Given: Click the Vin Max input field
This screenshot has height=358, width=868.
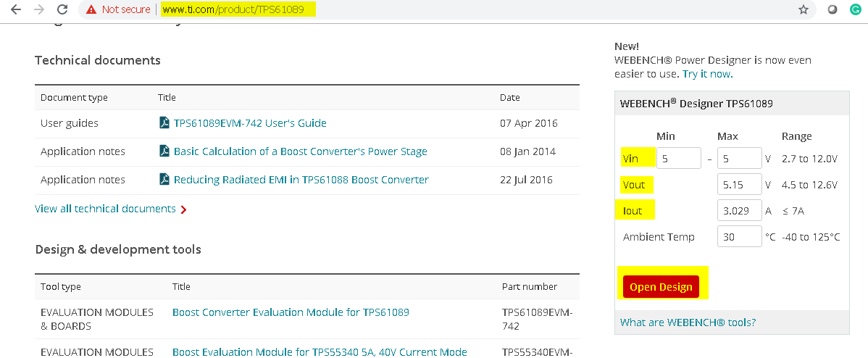Looking at the screenshot, I should 740,158.
